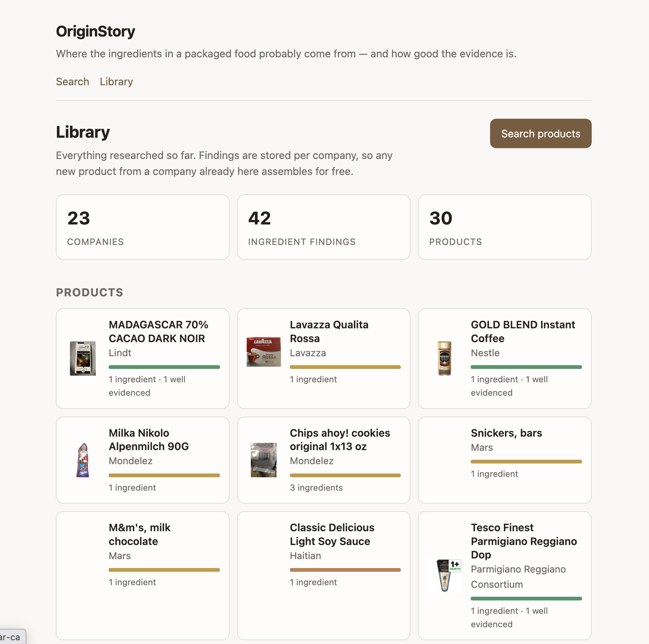Click the Haitian company name

[305, 555]
